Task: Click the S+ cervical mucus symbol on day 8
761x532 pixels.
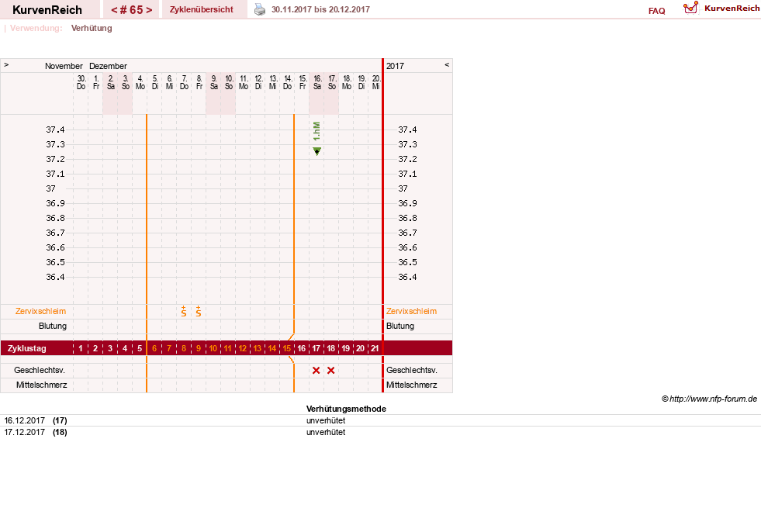Action: (183, 311)
